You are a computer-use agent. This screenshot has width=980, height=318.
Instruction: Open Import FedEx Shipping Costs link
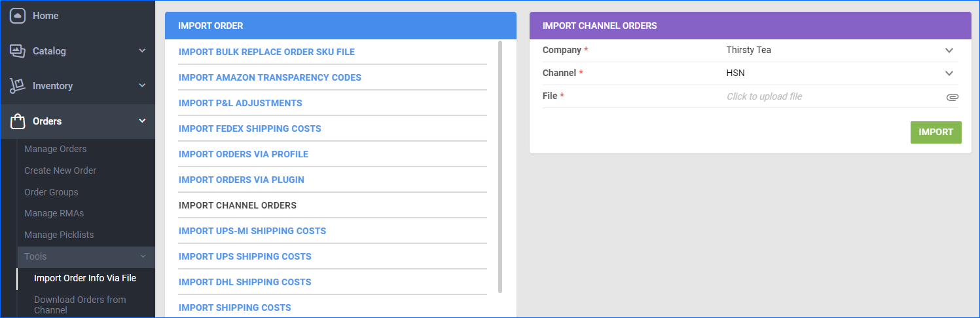250,129
